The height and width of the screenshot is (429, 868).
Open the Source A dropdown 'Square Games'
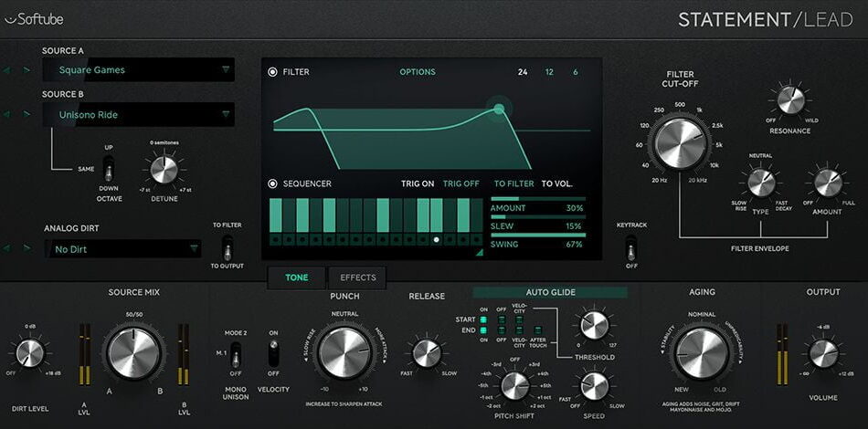coord(143,69)
